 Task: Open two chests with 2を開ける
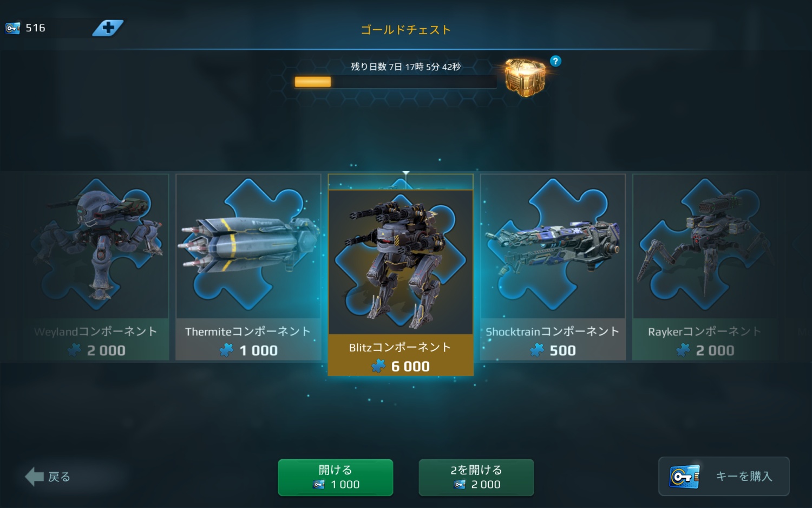[x=476, y=477]
